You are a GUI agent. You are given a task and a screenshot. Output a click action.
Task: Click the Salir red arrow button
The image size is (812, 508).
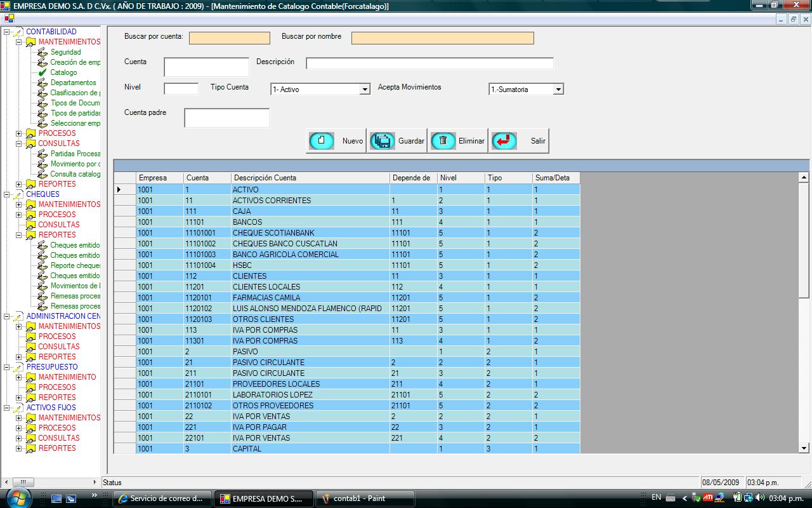coord(518,141)
